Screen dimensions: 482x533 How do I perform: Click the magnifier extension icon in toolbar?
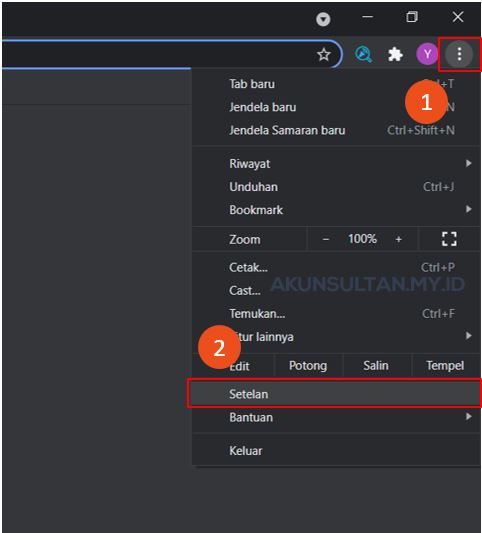click(363, 54)
